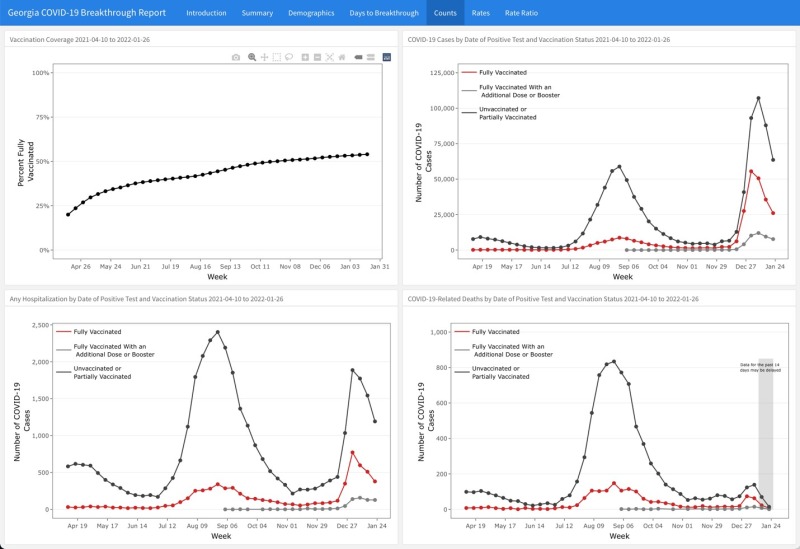Image resolution: width=800 pixels, height=549 pixels.
Task: Enable compare data on hover icon
Action: pos(371,57)
